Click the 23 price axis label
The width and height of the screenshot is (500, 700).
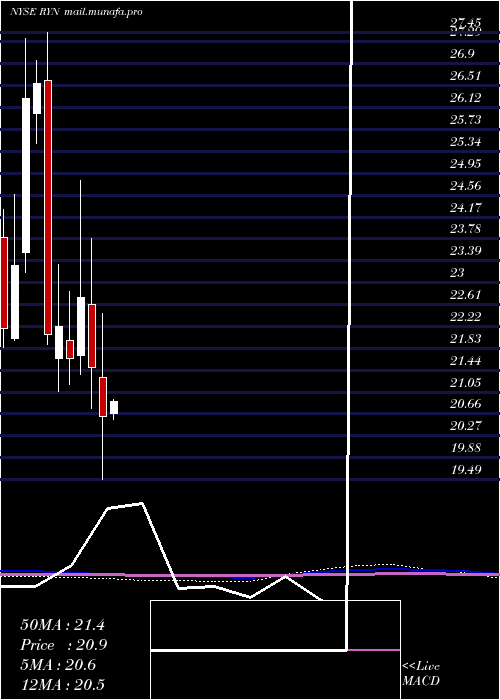pyautogui.click(x=457, y=272)
